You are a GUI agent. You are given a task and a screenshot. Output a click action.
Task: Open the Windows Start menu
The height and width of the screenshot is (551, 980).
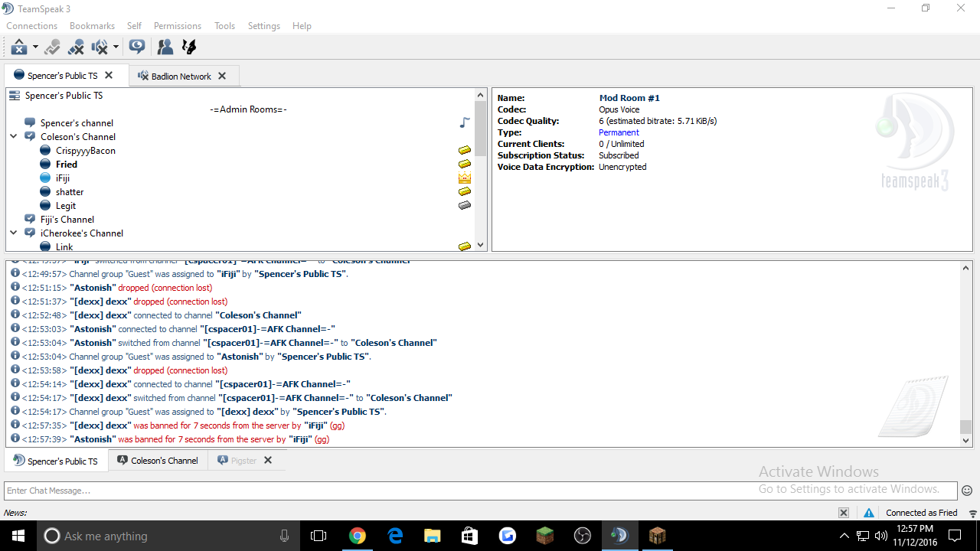pyautogui.click(x=18, y=536)
